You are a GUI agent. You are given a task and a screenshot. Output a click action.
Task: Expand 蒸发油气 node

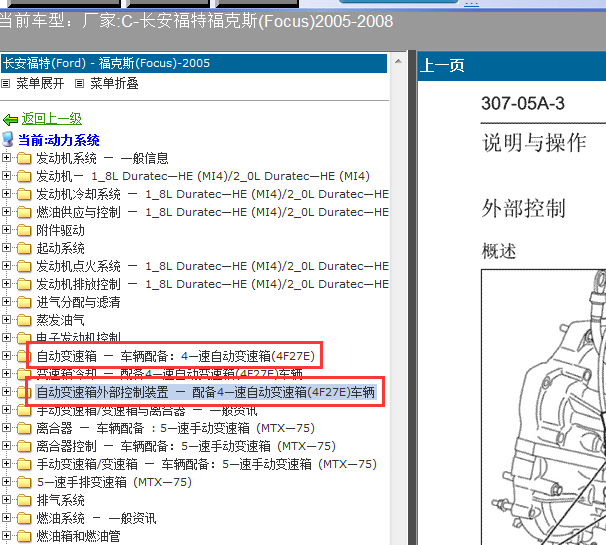tap(6, 320)
